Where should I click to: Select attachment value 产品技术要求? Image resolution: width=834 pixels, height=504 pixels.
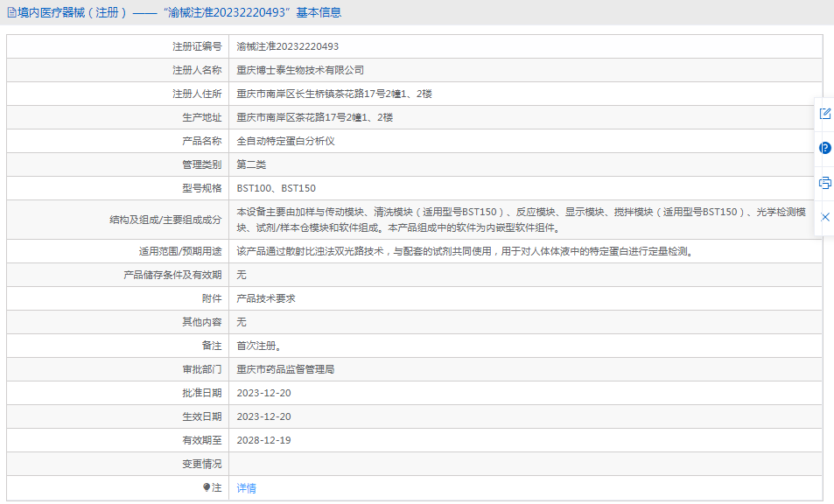[x=266, y=298]
